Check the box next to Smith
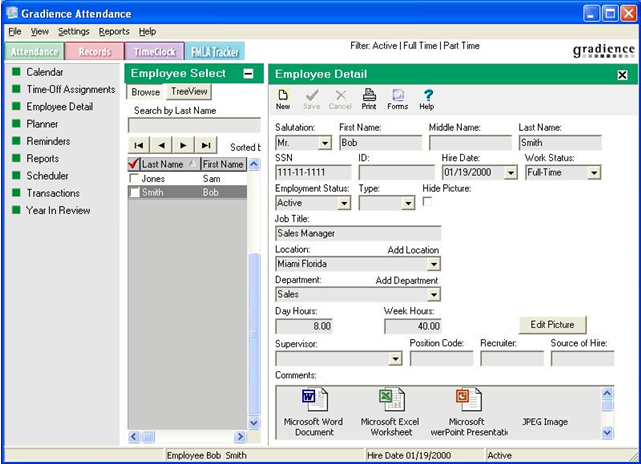 [x=134, y=193]
